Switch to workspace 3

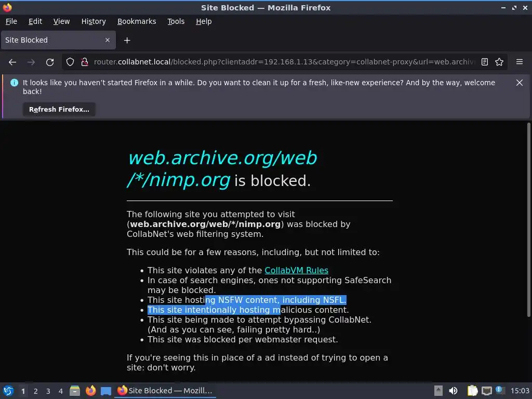48,391
